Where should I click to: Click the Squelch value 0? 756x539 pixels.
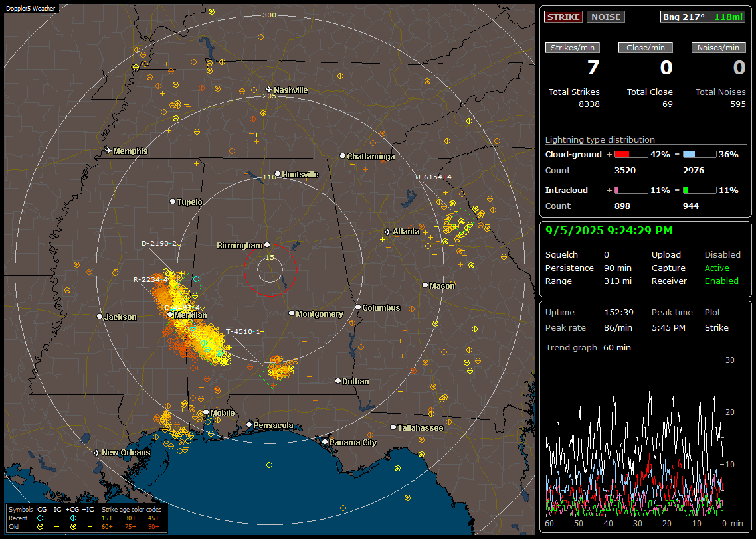606,255
